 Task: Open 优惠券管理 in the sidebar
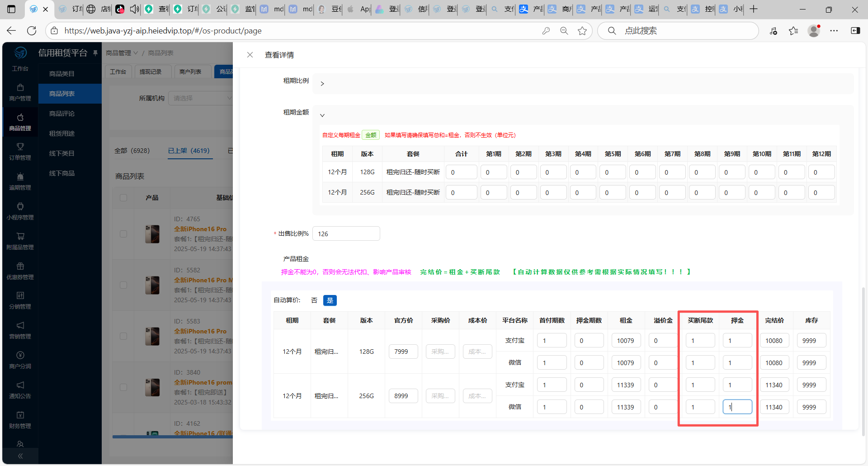pyautogui.click(x=20, y=271)
